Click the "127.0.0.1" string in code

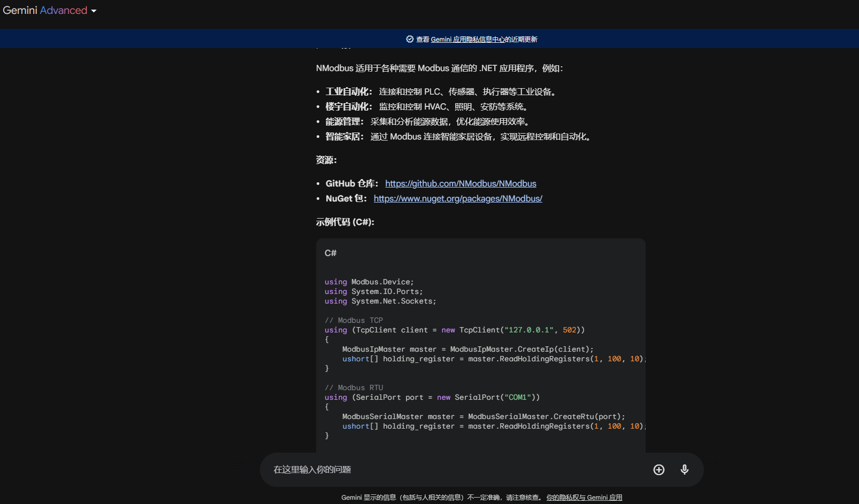(x=529, y=330)
